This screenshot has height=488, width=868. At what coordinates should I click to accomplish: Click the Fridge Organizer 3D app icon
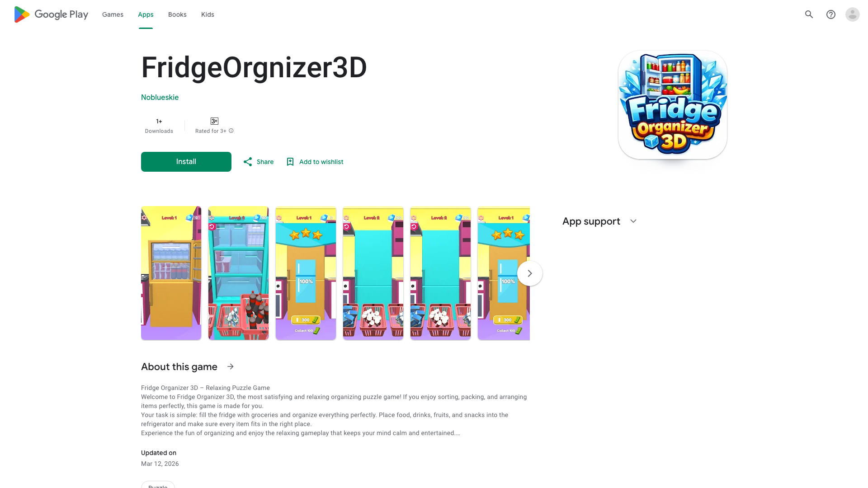pyautogui.click(x=673, y=105)
